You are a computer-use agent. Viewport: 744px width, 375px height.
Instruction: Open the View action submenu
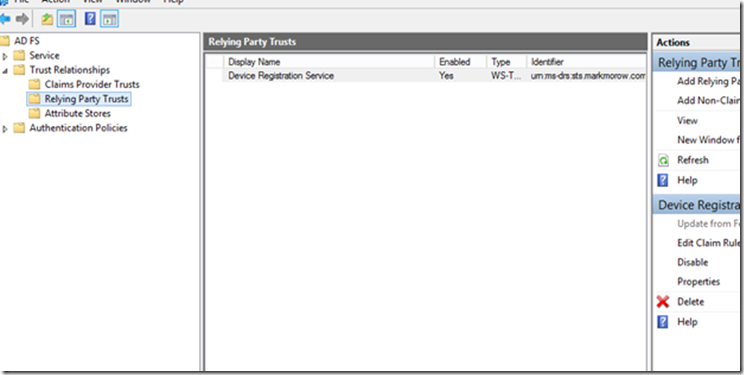(688, 121)
